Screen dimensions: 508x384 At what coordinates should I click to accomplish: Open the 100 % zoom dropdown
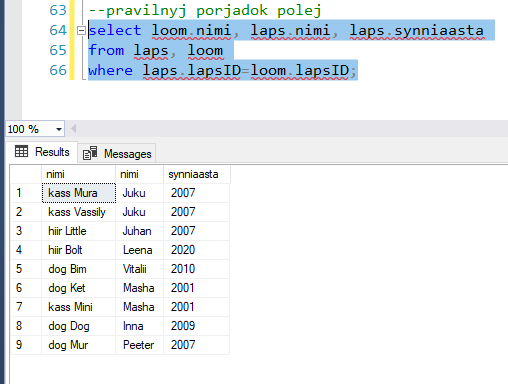coord(59,129)
